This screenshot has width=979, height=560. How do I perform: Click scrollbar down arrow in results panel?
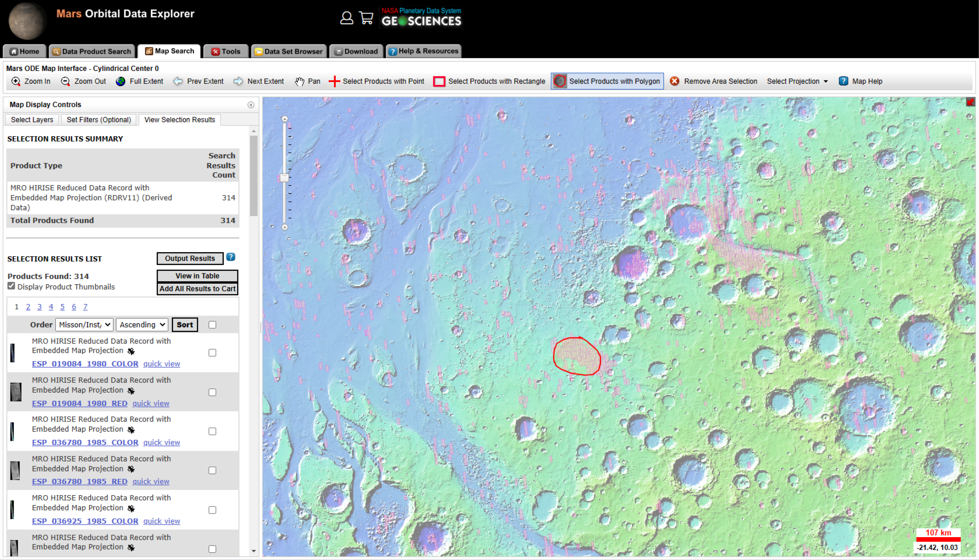(x=254, y=551)
